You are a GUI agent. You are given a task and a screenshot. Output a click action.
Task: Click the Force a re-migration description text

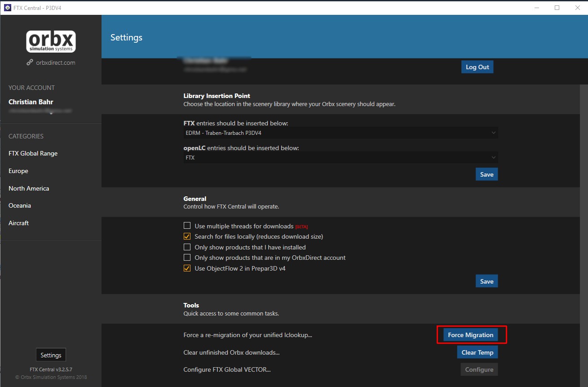click(248, 335)
